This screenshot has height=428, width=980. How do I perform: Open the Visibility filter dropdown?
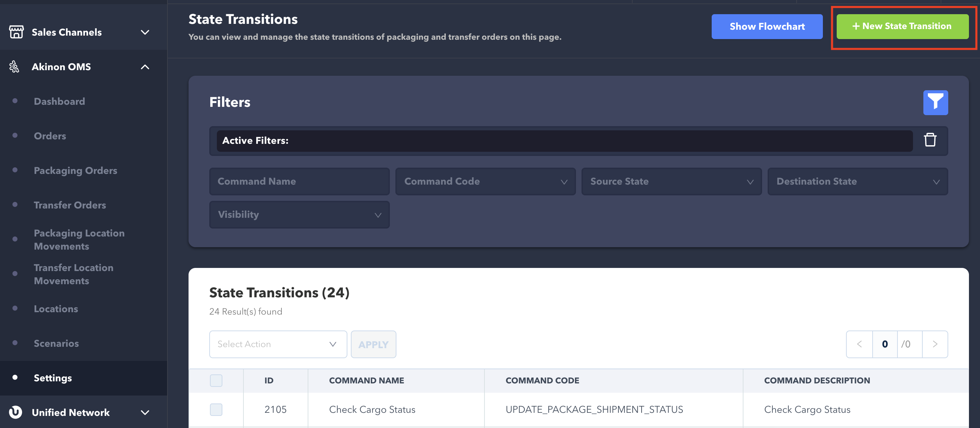[x=299, y=215]
